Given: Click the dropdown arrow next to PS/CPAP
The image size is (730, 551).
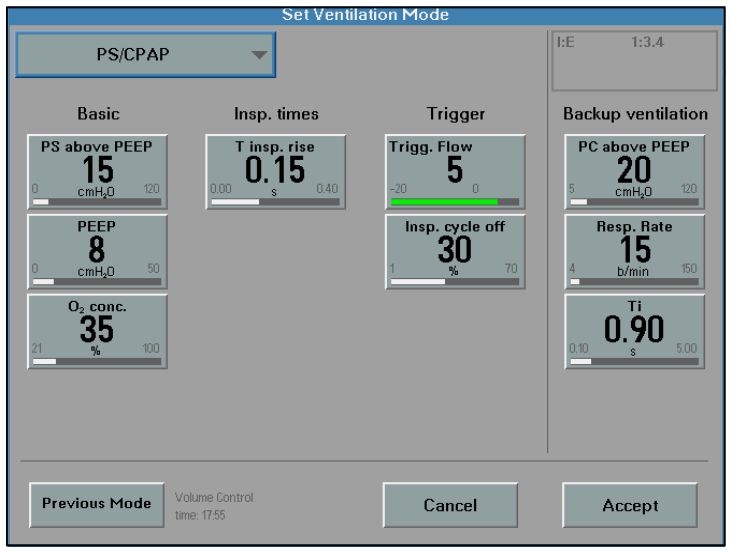Looking at the screenshot, I should point(259,55).
